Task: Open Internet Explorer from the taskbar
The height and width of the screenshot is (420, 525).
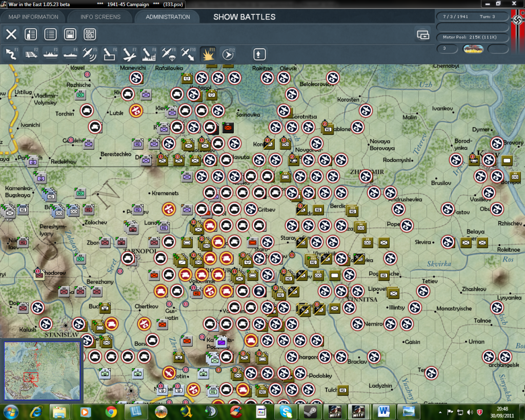Action: [36, 412]
